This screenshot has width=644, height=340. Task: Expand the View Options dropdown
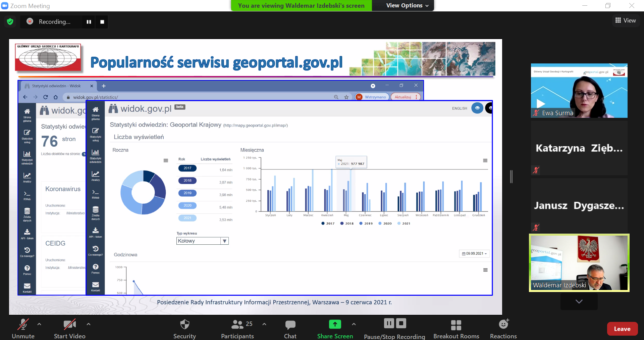pos(407,5)
